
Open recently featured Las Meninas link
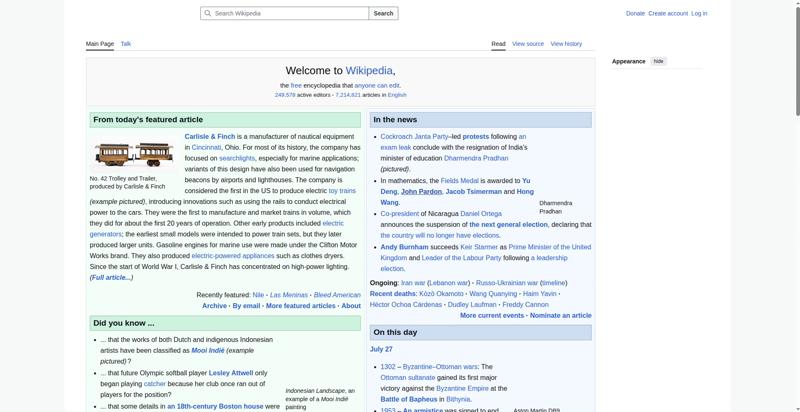click(289, 295)
